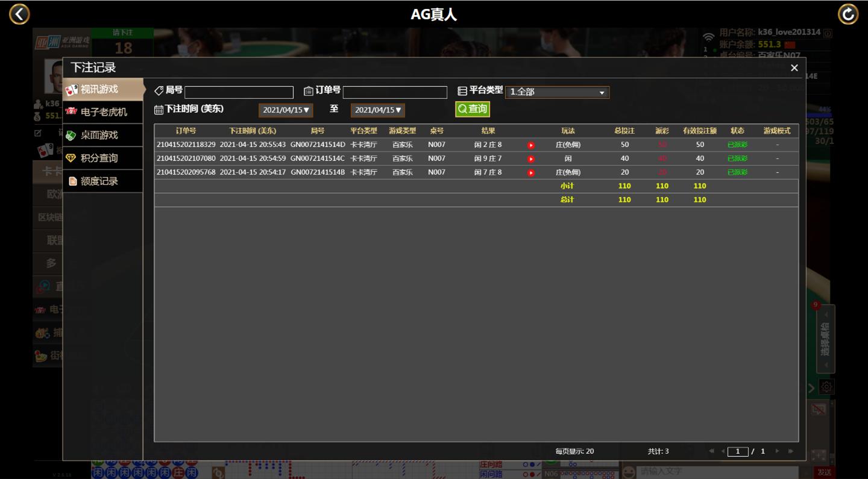Image resolution: width=868 pixels, height=479 pixels.
Task: Click order number 210415202107080
Action: 186,158
